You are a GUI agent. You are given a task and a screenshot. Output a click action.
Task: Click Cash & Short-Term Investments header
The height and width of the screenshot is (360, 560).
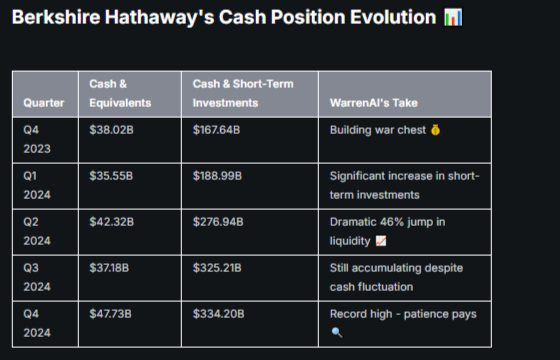coord(243,94)
